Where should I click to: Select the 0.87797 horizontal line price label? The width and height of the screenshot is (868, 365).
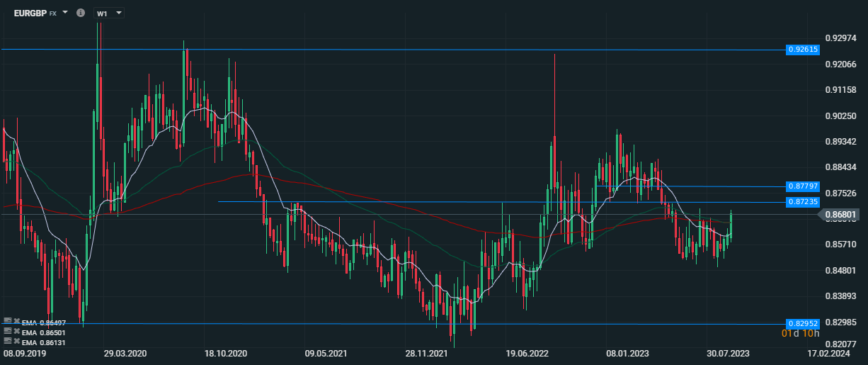click(x=803, y=186)
